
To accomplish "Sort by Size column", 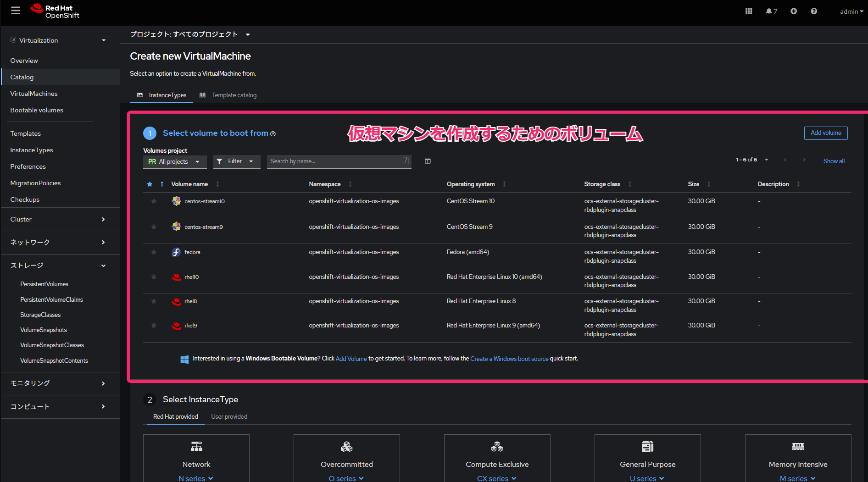I will coord(699,184).
